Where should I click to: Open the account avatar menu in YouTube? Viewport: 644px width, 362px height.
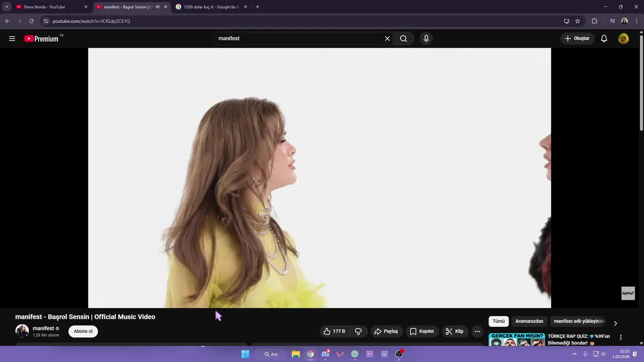pos(623,39)
